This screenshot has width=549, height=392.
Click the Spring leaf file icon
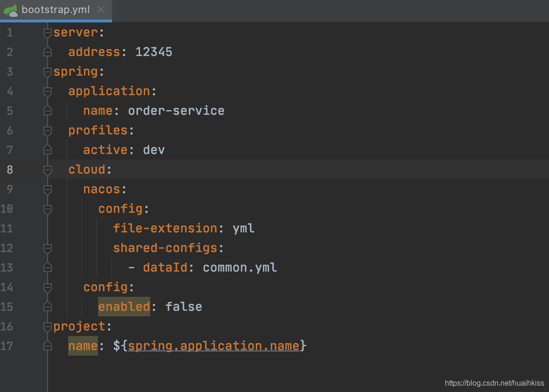click(x=10, y=10)
